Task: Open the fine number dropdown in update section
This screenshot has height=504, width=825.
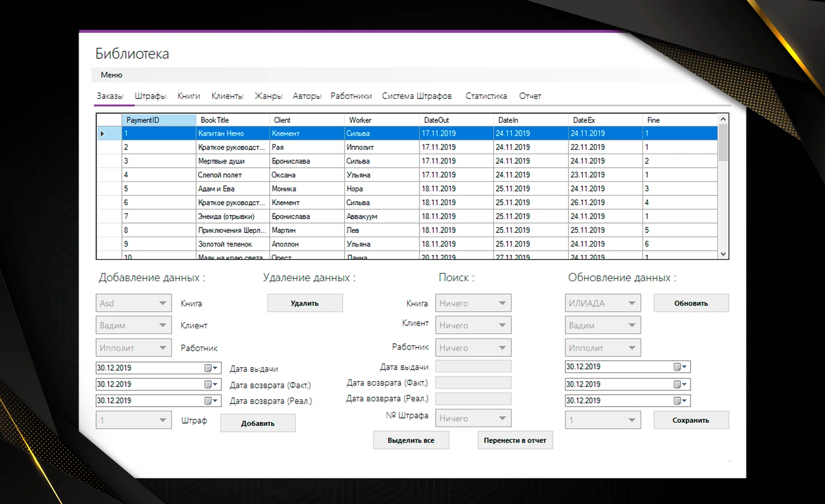Action: point(603,420)
